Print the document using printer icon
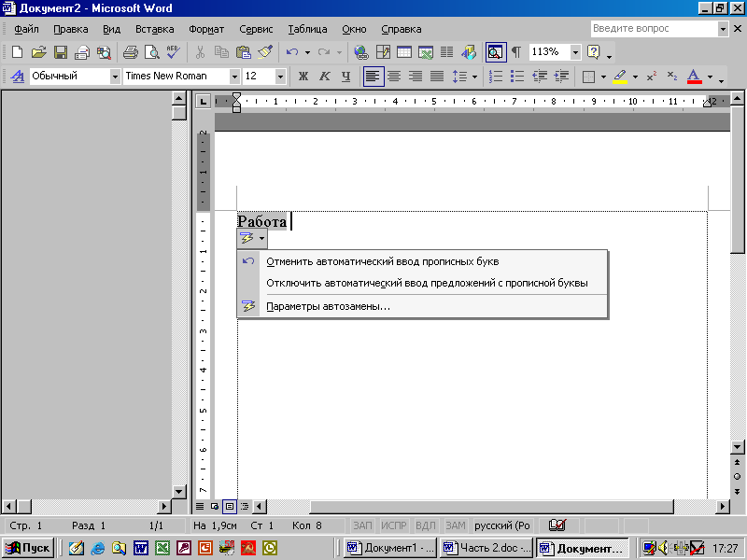This screenshot has width=747, height=560. click(130, 52)
